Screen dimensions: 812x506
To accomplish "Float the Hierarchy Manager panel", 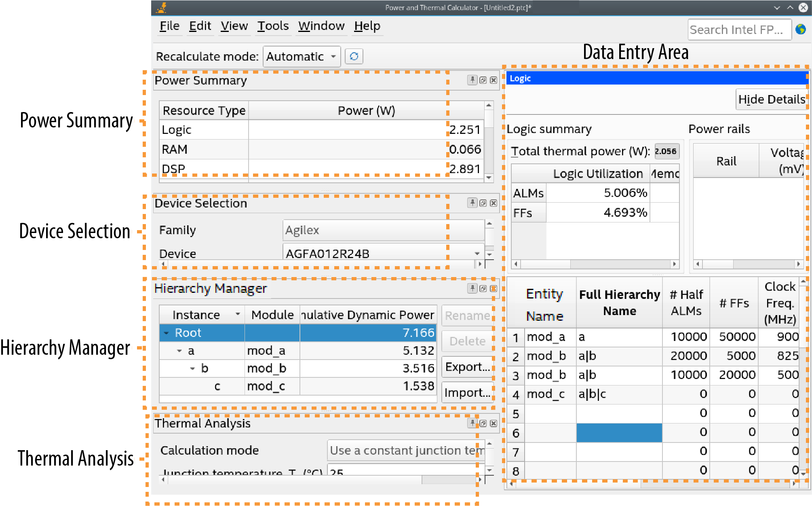I will click(x=483, y=288).
